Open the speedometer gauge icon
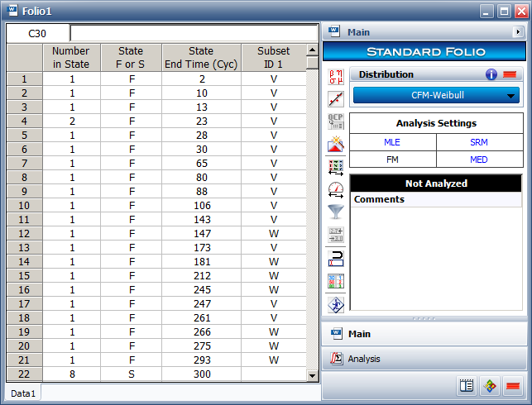Screen dimensions: 532x405 (x=336, y=189)
